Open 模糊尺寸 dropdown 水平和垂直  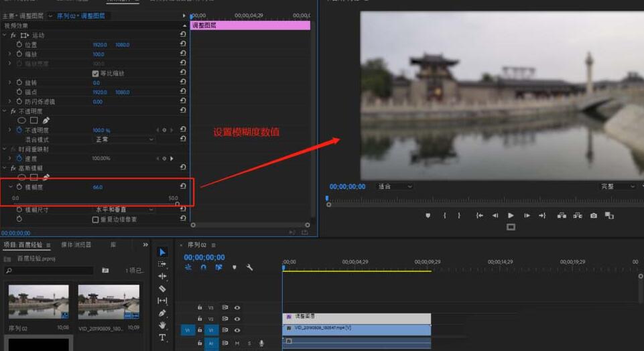pyautogui.click(x=123, y=210)
